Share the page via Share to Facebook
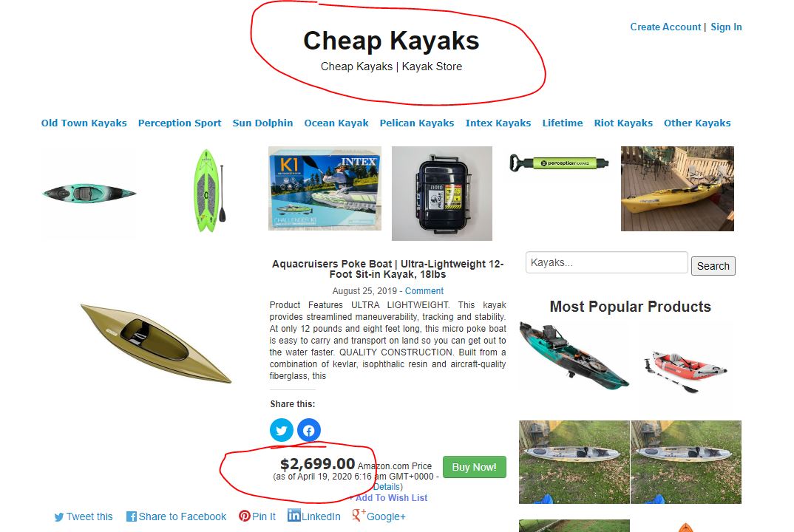Screen dimensions: 794x532 tap(176, 516)
